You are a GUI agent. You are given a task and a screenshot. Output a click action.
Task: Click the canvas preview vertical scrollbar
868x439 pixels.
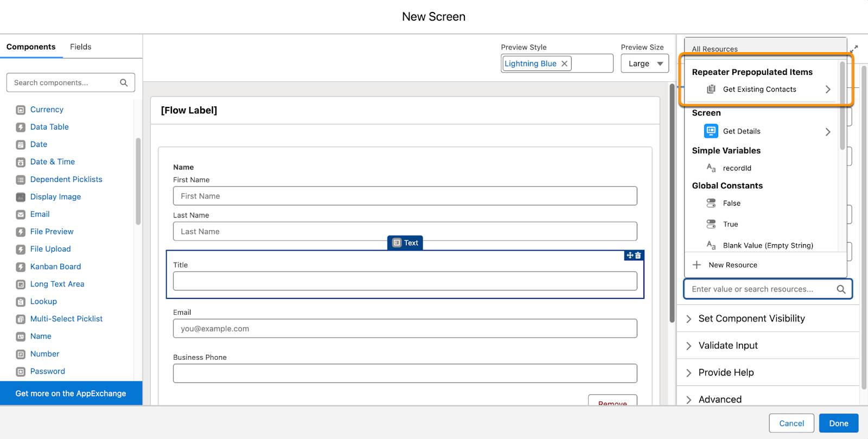click(x=672, y=203)
